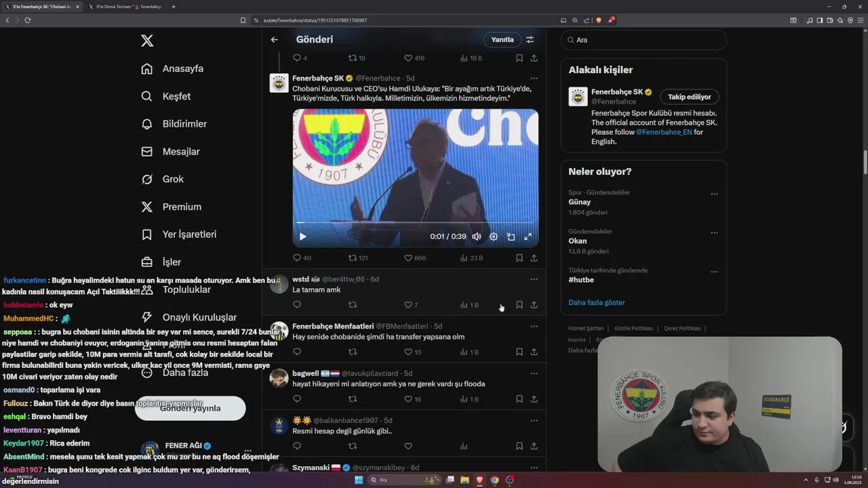Open Gizlilik Politikası link

click(x=633, y=329)
